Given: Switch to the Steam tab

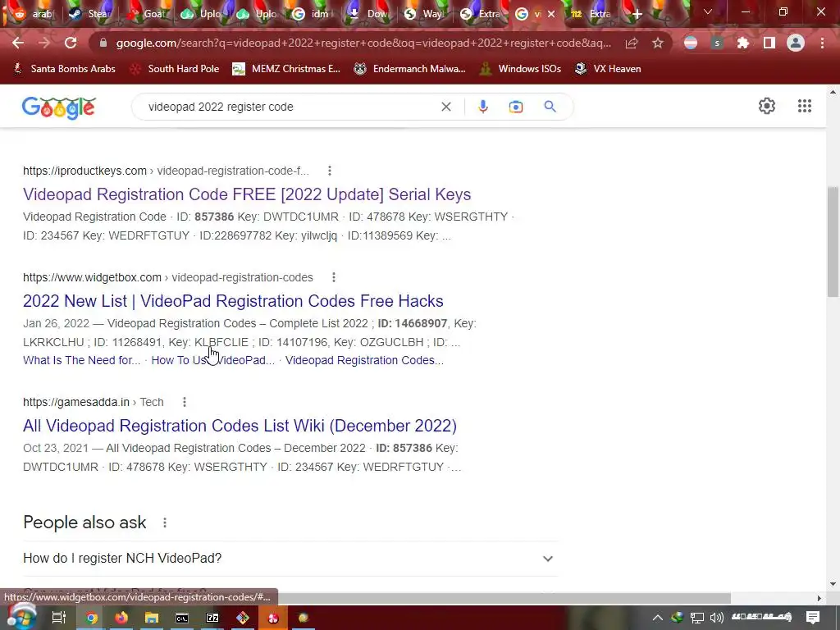Looking at the screenshot, I should (89, 14).
